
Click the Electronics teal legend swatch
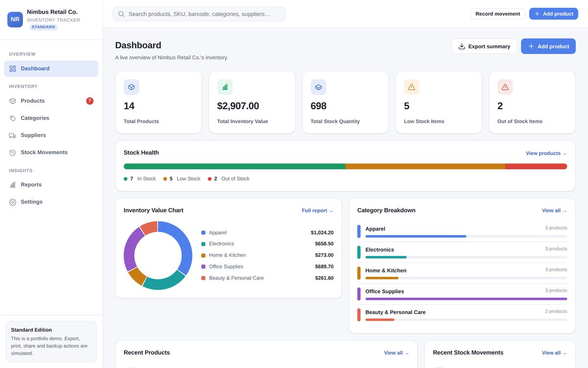pos(203,244)
